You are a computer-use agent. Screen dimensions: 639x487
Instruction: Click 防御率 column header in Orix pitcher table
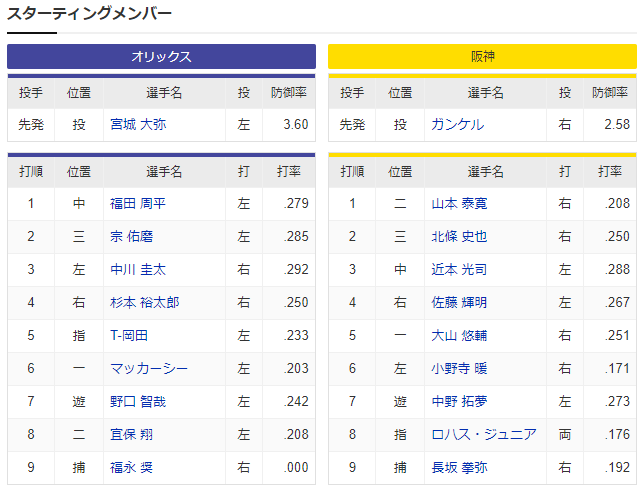click(x=289, y=93)
